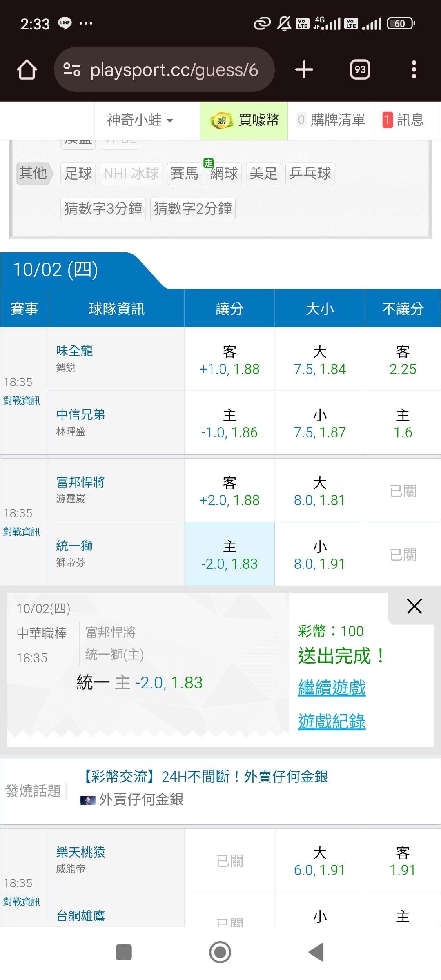Toggle the 統一獅 主 -2.0 spread pick
The image size is (441, 980).
click(229, 554)
